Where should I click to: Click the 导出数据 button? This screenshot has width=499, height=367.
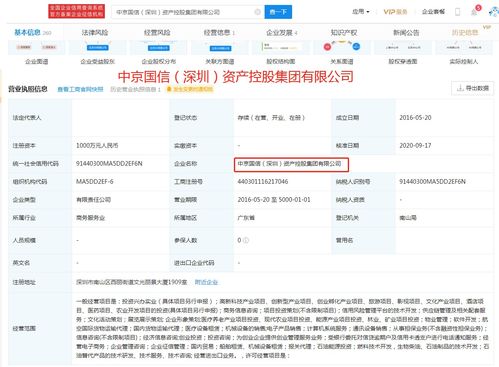472,88
